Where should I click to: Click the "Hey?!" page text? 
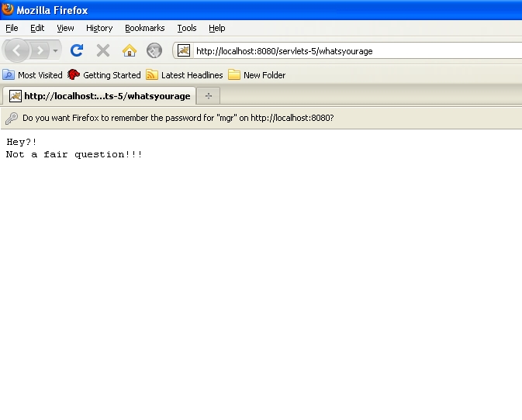[x=22, y=142]
